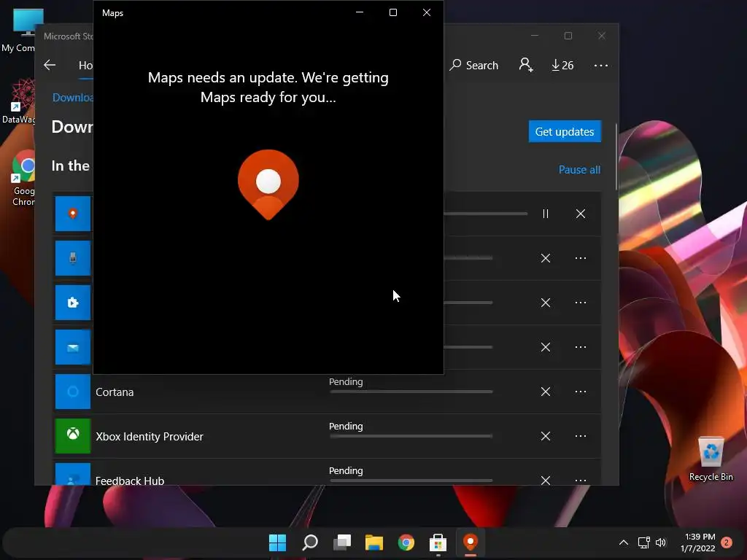The height and width of the screenshot is (560, 747).
Task: Open the Windows Start menu
Action: (x=278, y=542)
